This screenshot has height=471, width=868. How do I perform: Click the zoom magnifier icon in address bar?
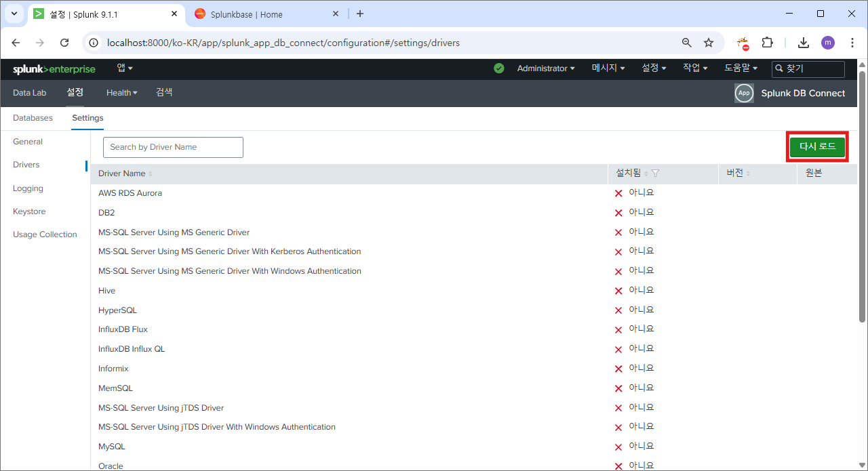pos(687,43)
